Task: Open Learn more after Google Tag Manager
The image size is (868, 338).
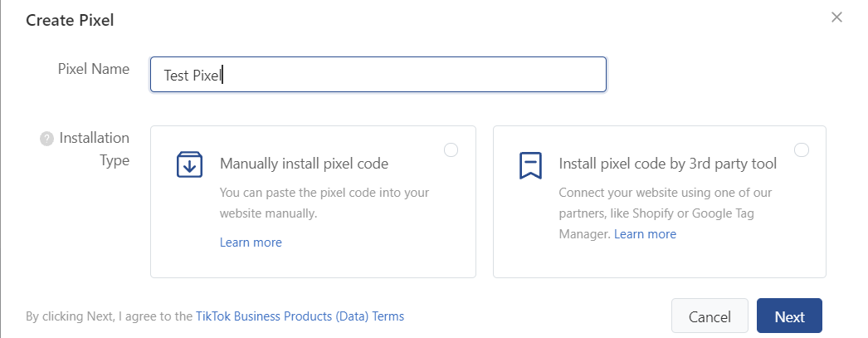Action: click(645, 234)
